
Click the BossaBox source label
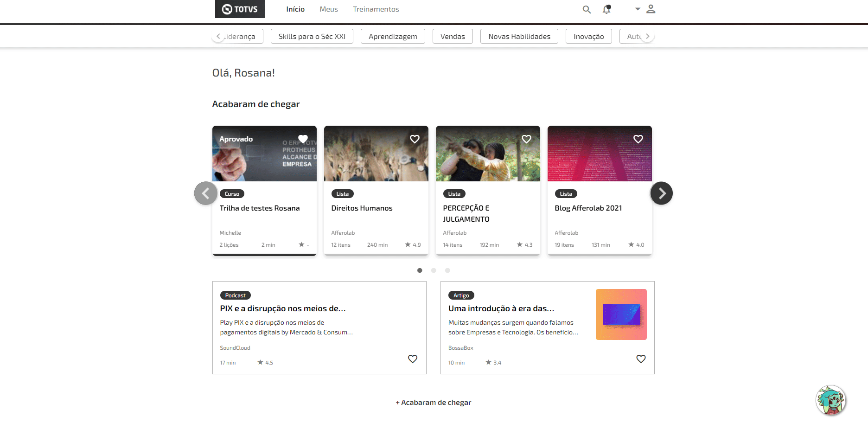click(461, 348)
